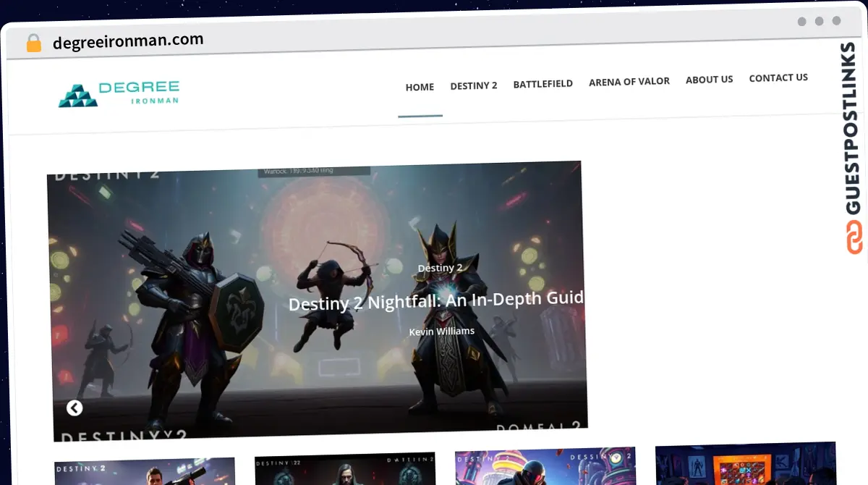
Task: Click the Destiny 2 category label on slide
Action: coord(440,268)
